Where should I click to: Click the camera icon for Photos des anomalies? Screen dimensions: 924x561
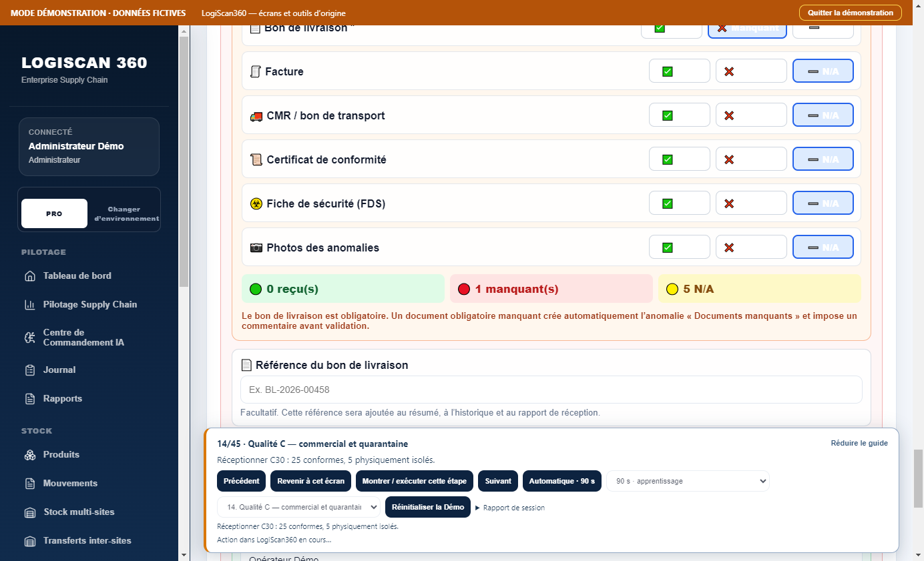coord(256,248)
